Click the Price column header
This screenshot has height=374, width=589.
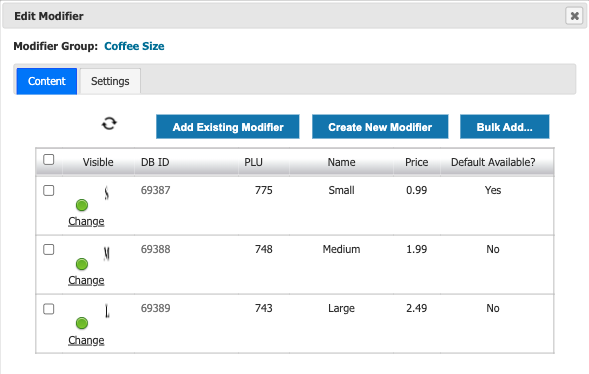click(x=417, y=162)
